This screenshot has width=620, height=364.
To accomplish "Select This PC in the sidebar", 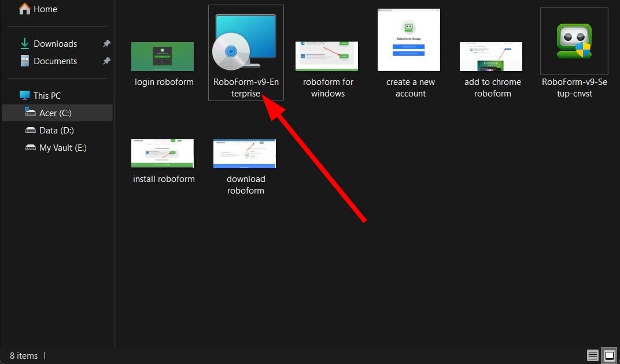I will [x=47, y=96].
